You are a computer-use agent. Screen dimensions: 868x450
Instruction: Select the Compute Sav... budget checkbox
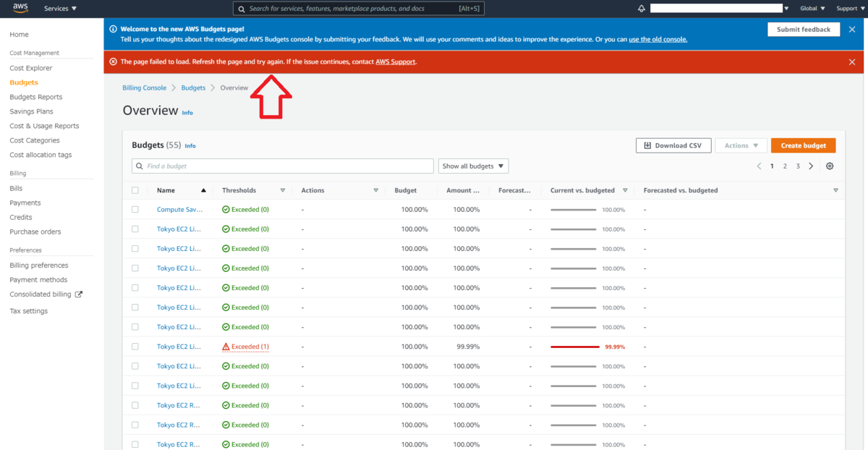point(135,210)
